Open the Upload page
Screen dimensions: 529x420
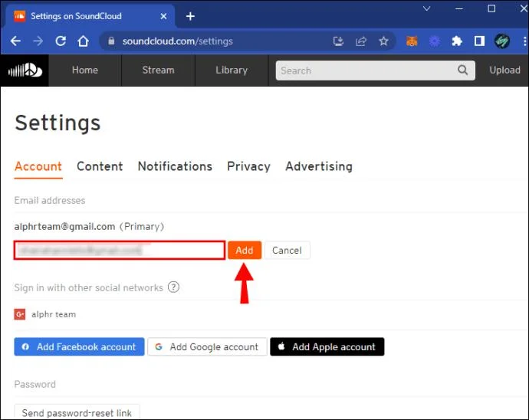point(504,71)
